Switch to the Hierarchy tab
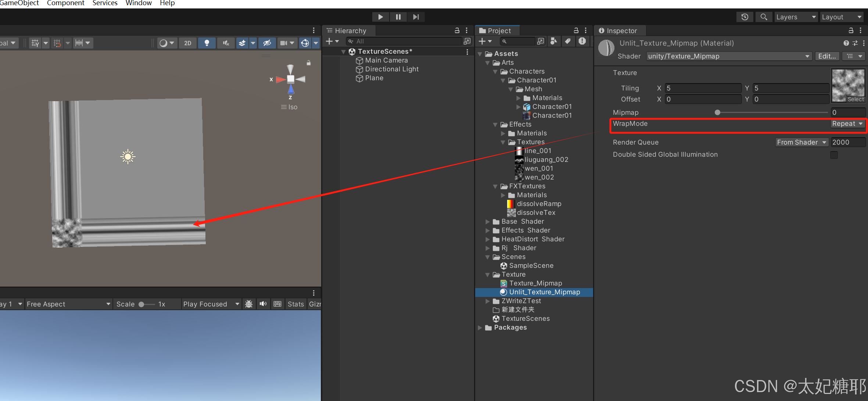The width and height of the screenshot is (868, 401). coord(350,31)
